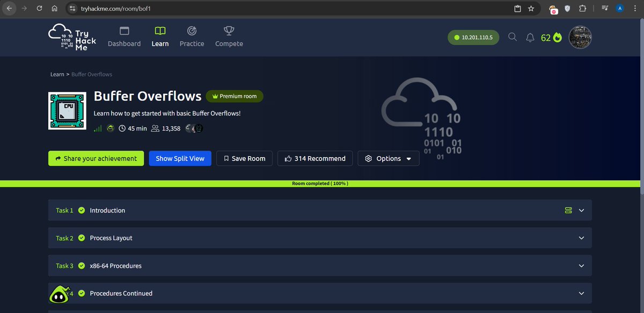Click the browser home icon
This screenshot has height=313, width=644.
(54, 9)
